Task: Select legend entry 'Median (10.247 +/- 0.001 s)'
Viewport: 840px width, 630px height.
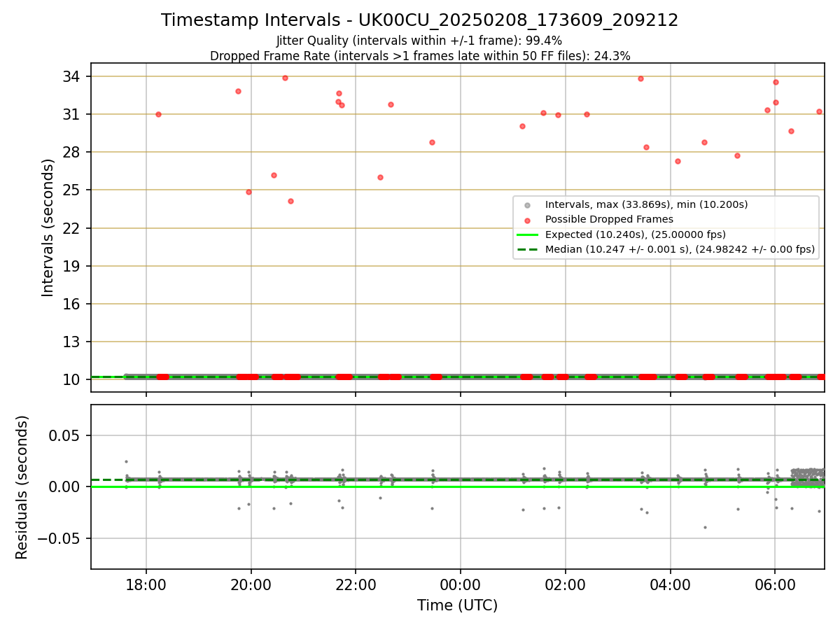Action: (680, 249)
